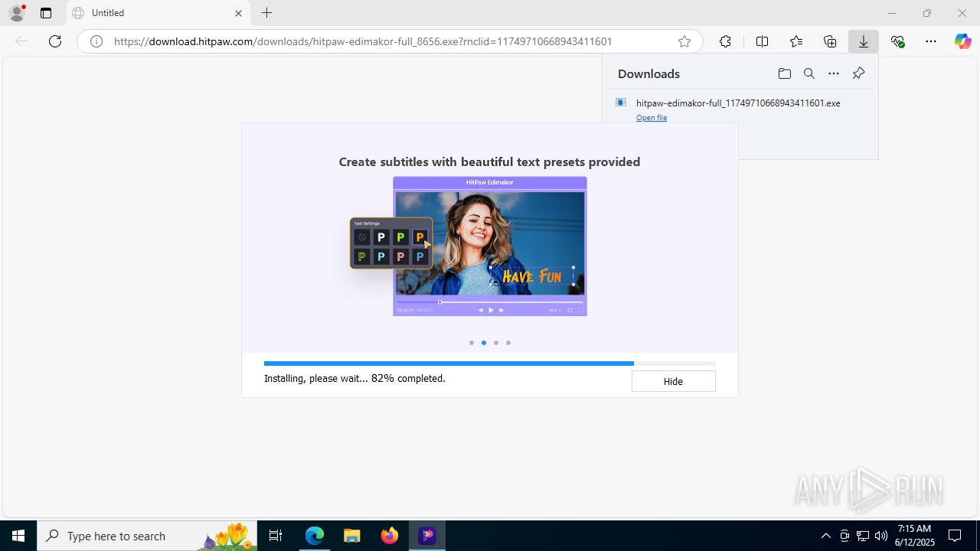980x551 pixels.
Task: Open the clock and date flyout
Action: 915,536
